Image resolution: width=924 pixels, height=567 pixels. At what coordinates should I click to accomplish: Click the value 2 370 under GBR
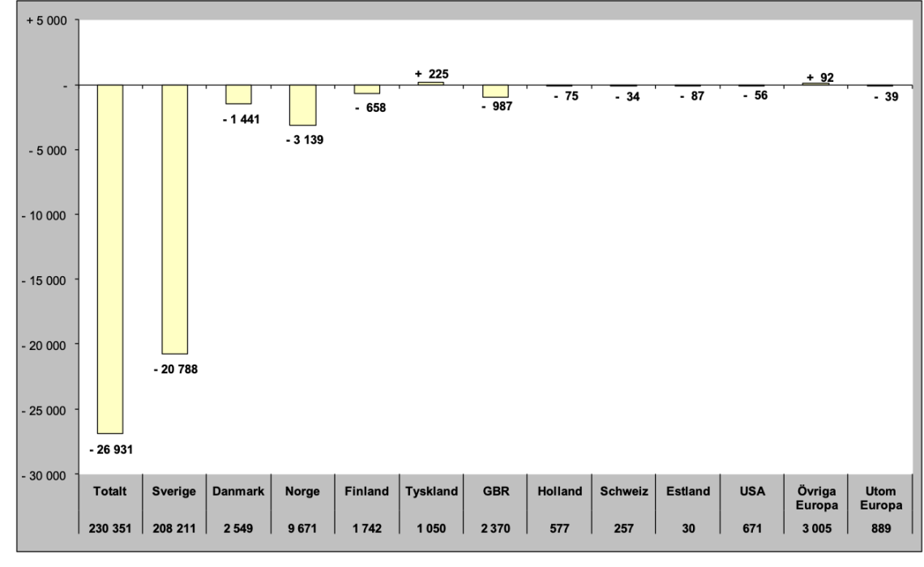tap(495, 529)
